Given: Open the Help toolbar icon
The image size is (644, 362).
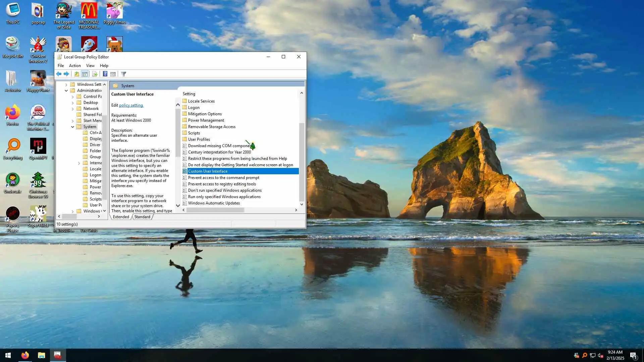Looking at the screenshot, I should click(105, 74).
